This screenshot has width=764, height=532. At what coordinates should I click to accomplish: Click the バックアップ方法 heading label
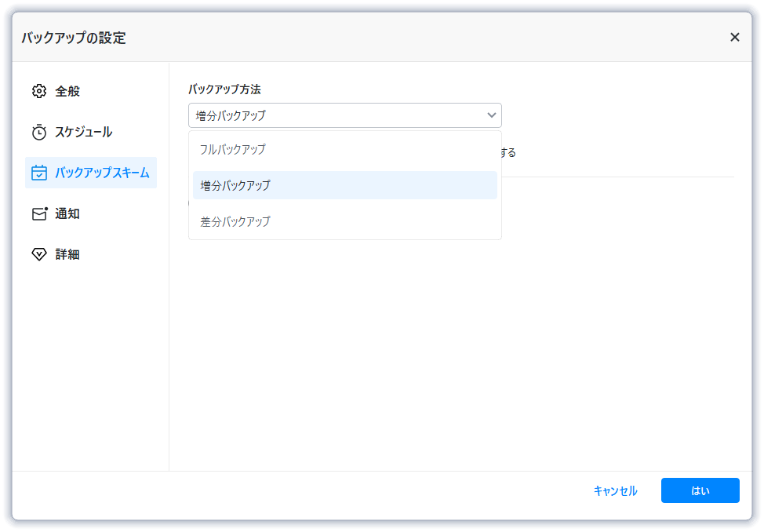tap(224, 89)
